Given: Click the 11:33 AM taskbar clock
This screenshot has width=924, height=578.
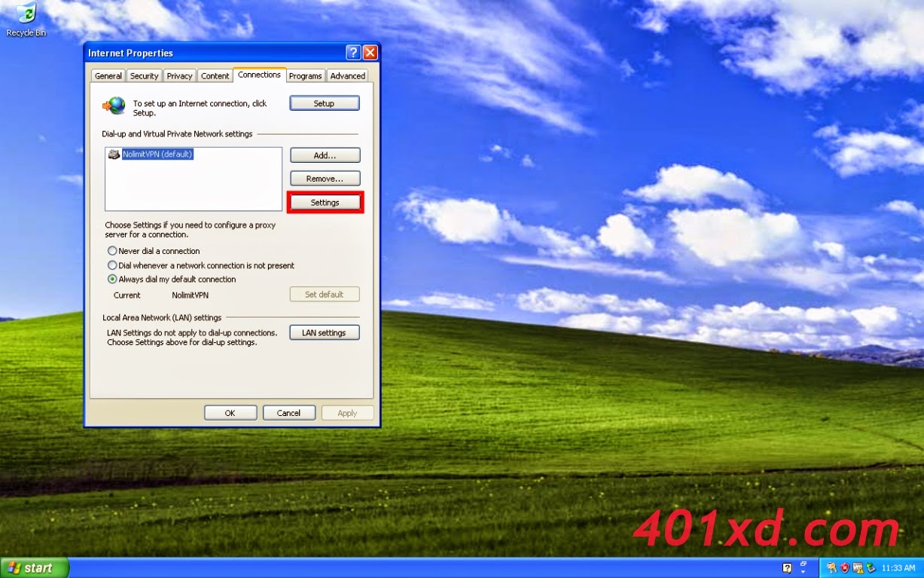Looking at the screenshot, I should [898, 567].
